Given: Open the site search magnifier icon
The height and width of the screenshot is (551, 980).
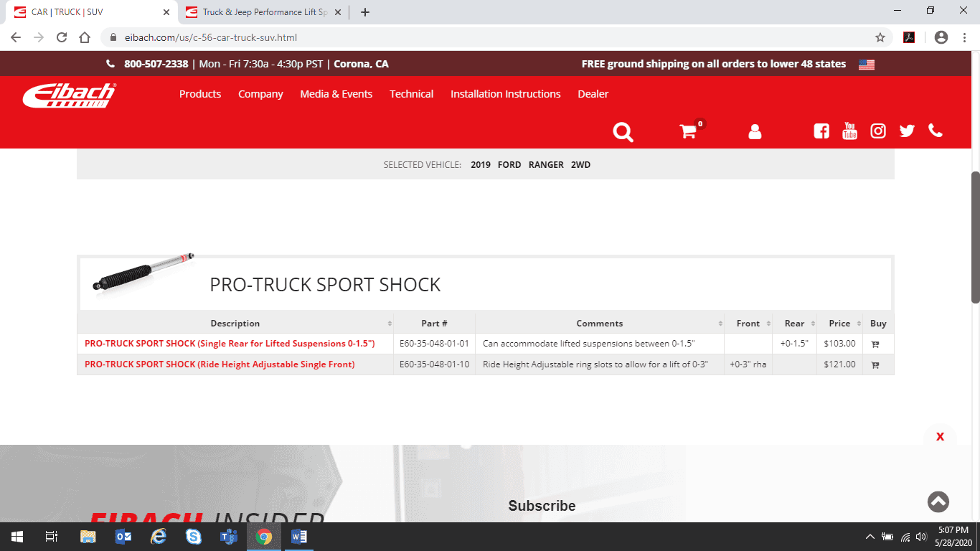Looking at the screenshot, I should [623, 132].
